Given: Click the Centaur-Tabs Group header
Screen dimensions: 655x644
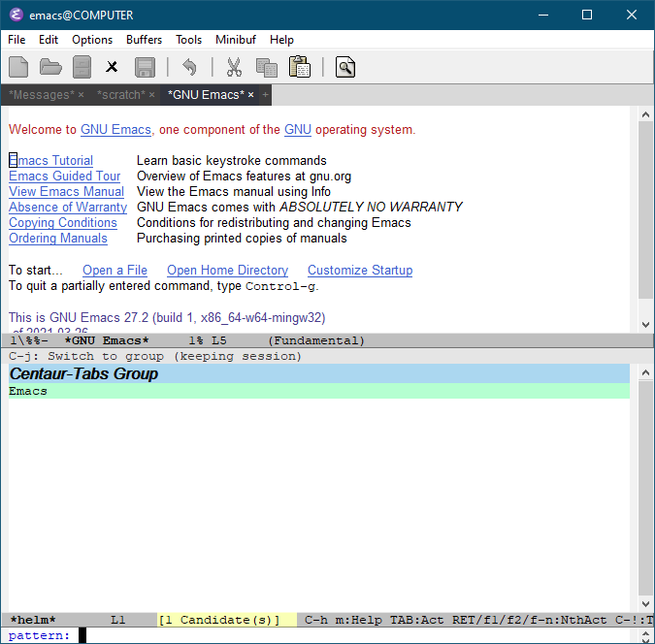Looking at the screenshot, I should (319, 373).
